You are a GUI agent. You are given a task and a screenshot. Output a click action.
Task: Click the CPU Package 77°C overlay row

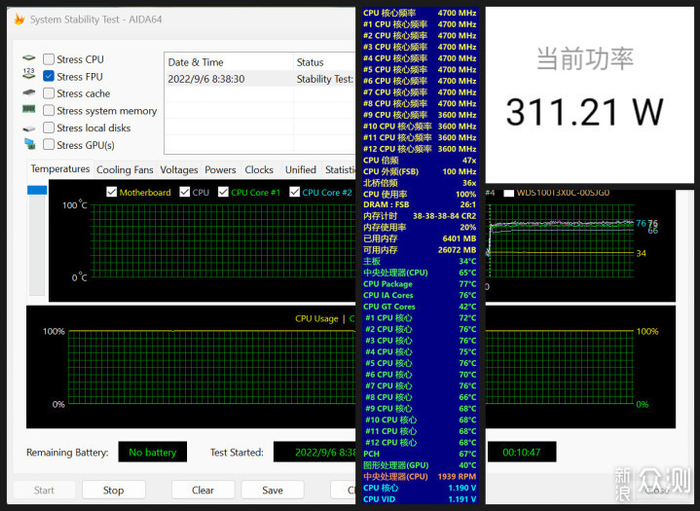point(419,284)
